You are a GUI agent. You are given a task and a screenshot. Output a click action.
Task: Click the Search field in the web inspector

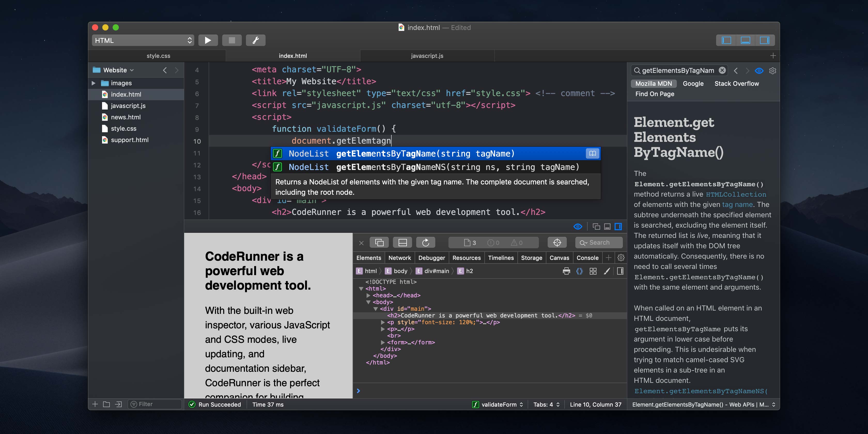(x=599, y=242)
